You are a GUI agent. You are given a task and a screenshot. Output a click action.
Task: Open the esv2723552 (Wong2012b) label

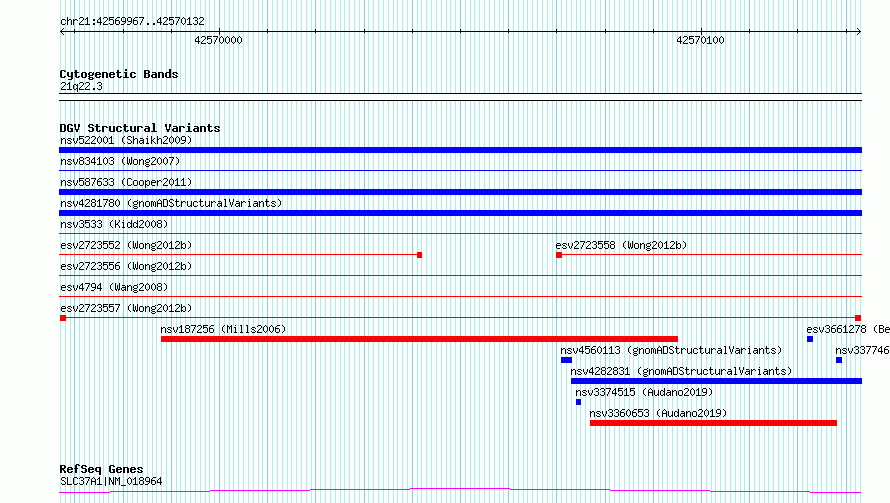126,245
